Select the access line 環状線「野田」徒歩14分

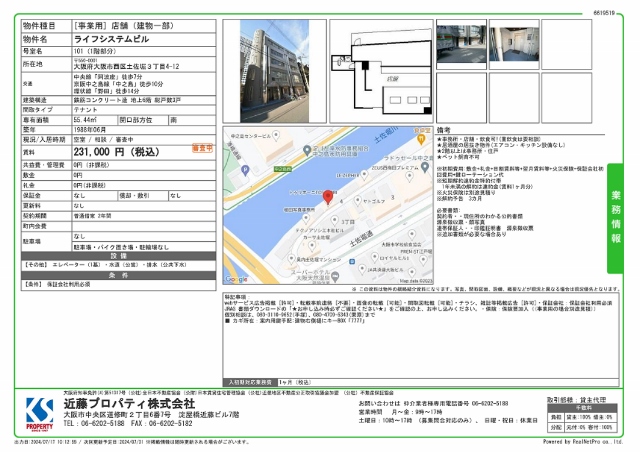(106, 91)
